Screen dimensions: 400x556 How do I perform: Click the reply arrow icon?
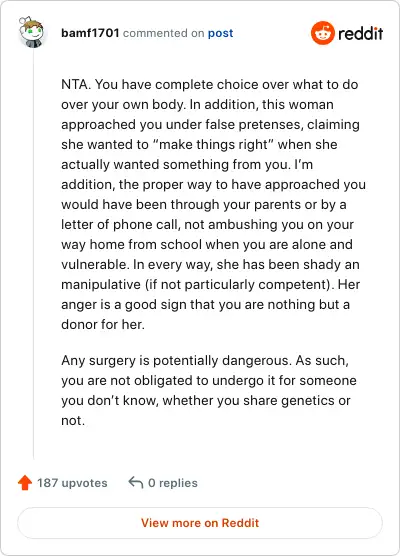135,482
